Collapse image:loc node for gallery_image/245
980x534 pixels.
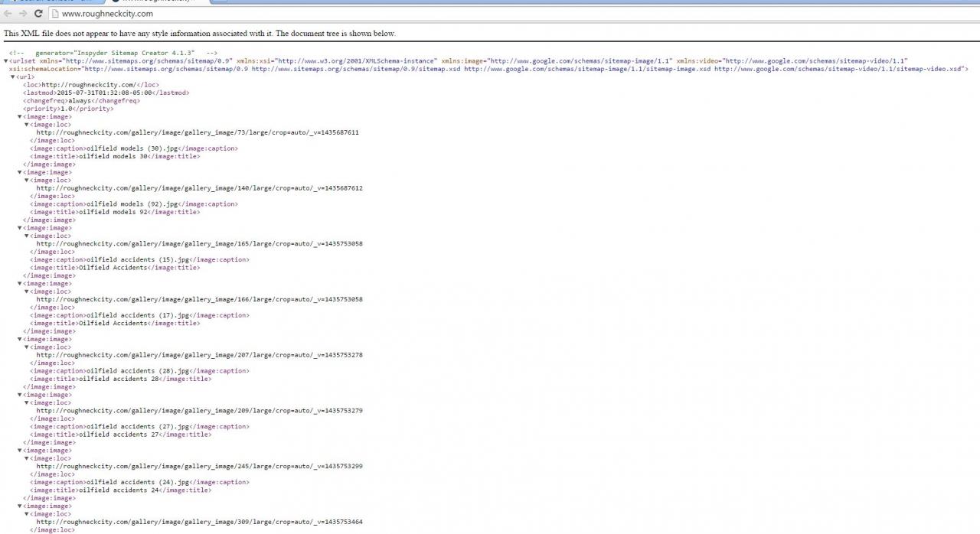coord(27,459)
